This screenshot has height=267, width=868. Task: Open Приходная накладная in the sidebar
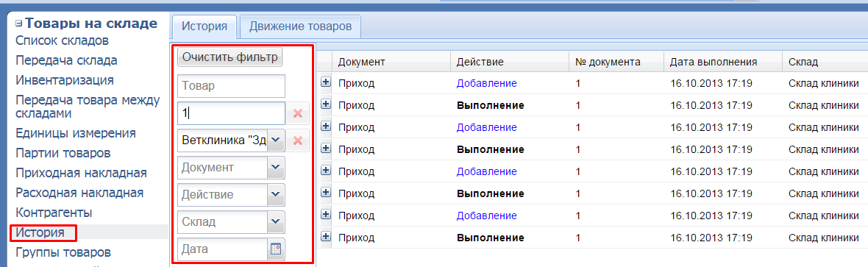coord(81,173)
